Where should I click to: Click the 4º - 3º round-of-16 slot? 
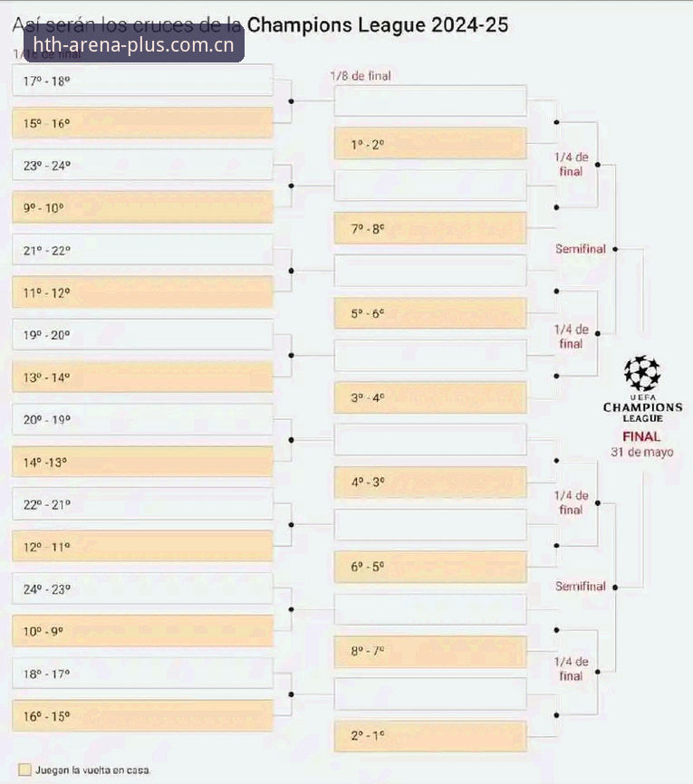coord(430,483)
